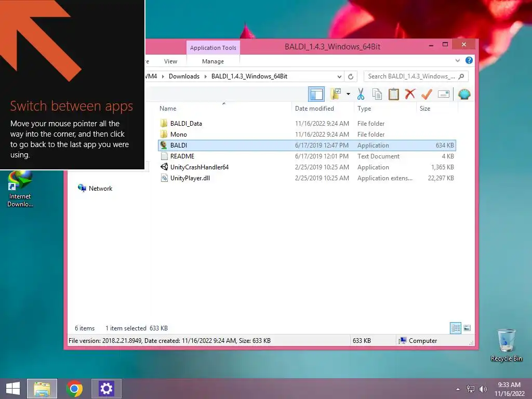This screenshot has width=532, height=399.
Task: Select the UnityPlayer.dll file icon
Action: click(x=164, y=178)
